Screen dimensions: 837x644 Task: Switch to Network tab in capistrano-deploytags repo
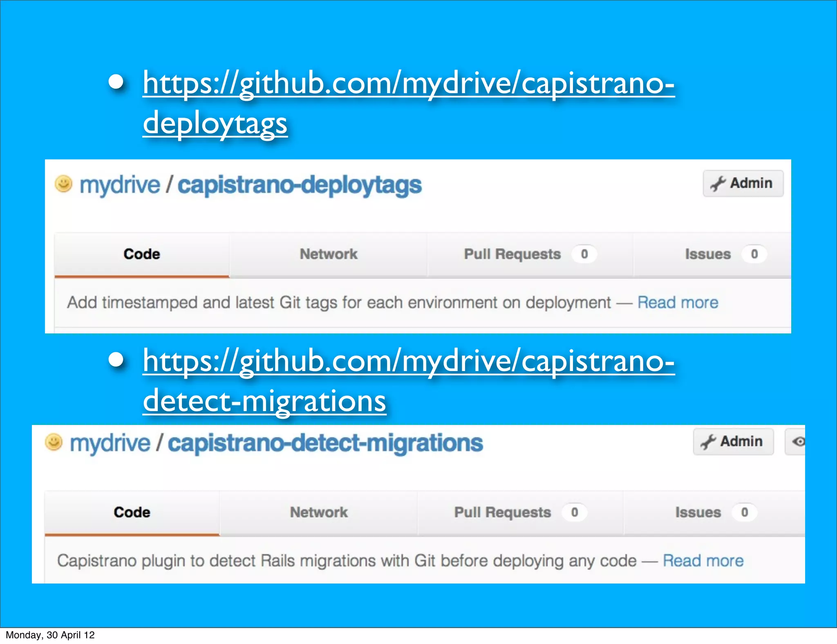coord(329,255)
